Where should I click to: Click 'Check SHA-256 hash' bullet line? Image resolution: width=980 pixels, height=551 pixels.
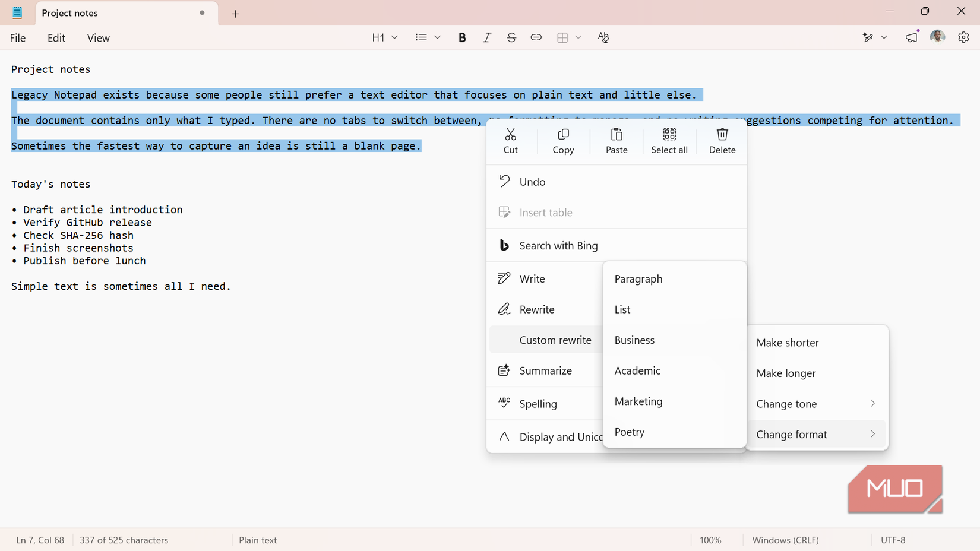point(72,235)
